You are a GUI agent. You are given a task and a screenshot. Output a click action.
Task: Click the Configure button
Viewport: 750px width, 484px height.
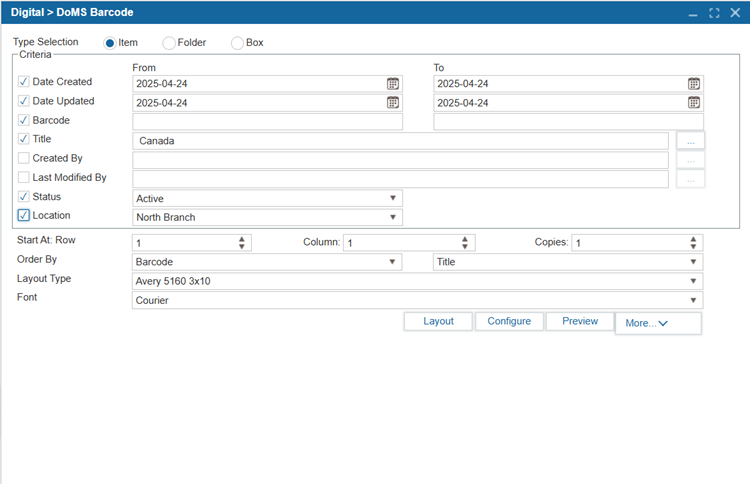coord(509,321)
